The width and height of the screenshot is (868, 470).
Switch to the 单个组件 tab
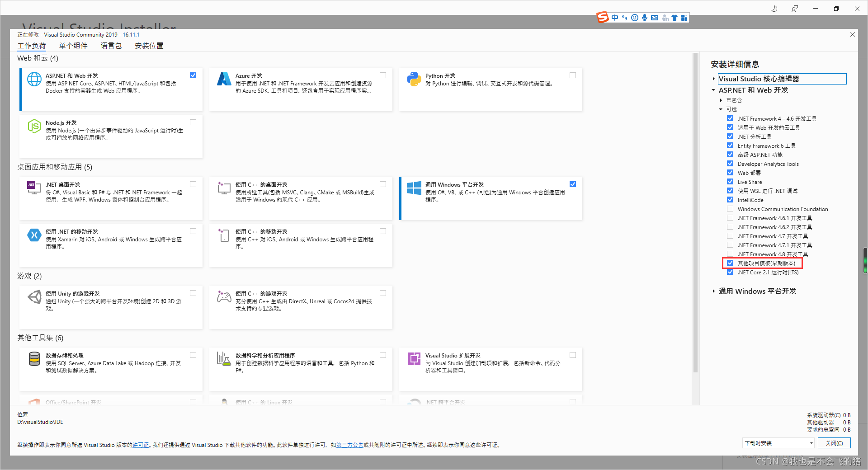(x=73, y=46)
